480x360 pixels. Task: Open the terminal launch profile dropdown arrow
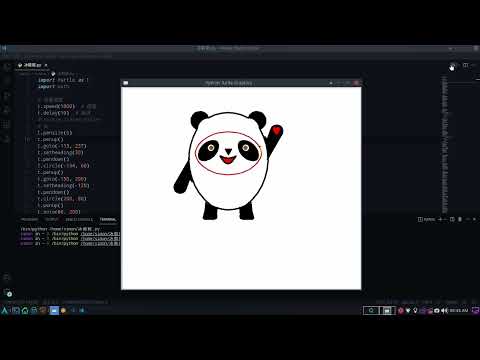pyautogui.click(x=445, y=219)
